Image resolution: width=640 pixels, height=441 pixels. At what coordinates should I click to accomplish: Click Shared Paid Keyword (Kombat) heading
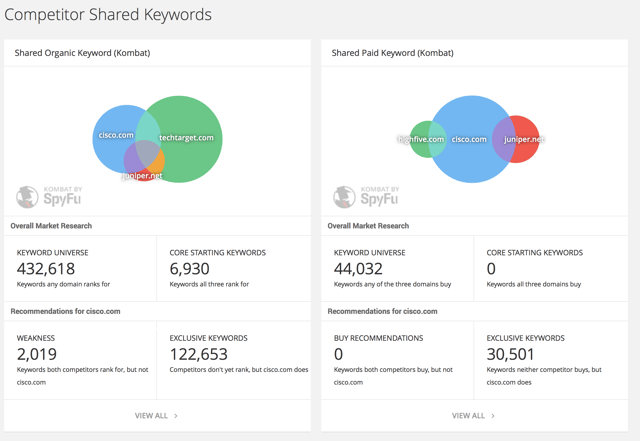click(393, 53)
